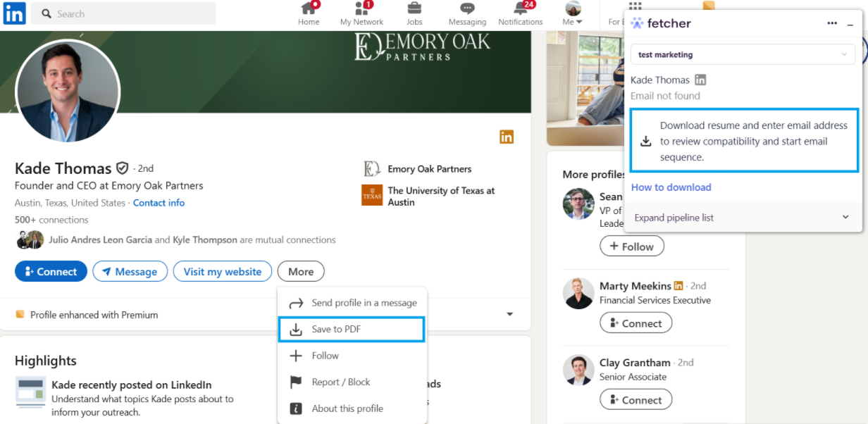Open Fetcher three-dot options menu
This screenshot has height=424, width=868.
[x=832, y=23]
